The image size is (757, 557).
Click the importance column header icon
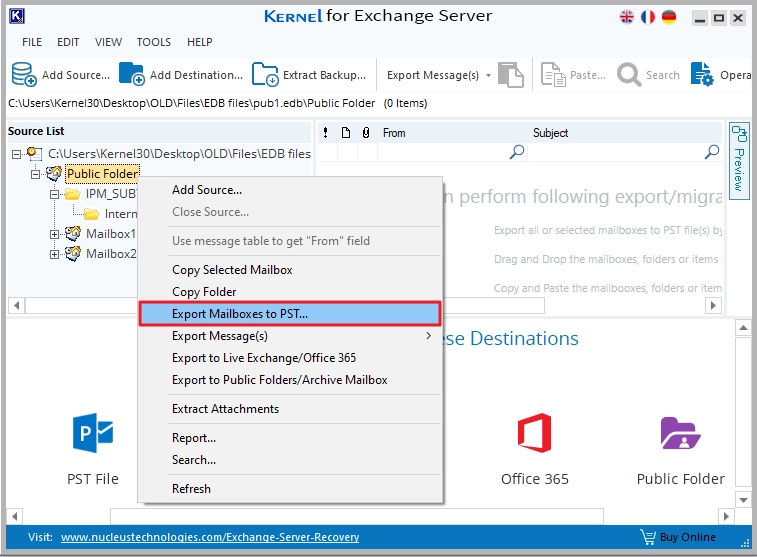click(x=326, y=133)
